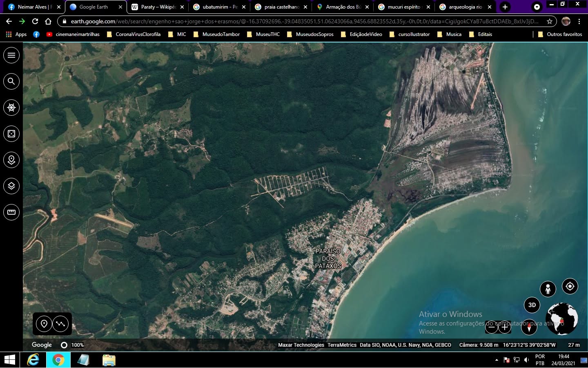Expand the Editais bookmark folder
The image size is (588, 368).
(x=481, y=34)
